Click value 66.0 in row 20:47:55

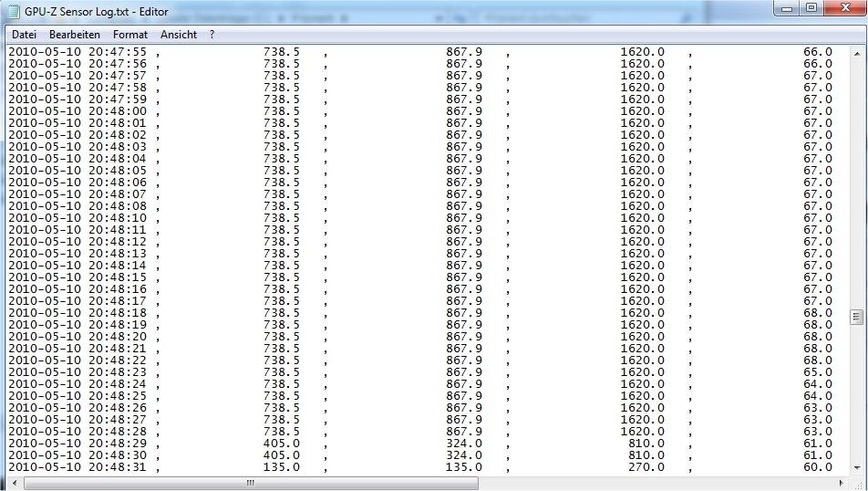[818, 52]
